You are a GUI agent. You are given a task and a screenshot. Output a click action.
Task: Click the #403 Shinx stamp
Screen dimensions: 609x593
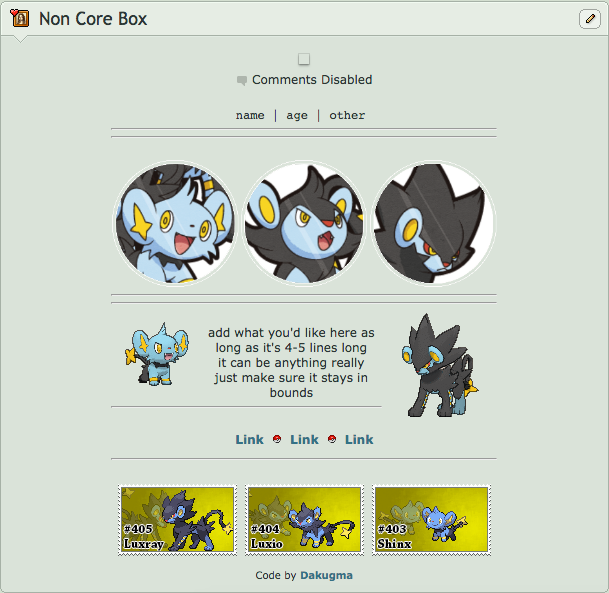click(432, 520)
